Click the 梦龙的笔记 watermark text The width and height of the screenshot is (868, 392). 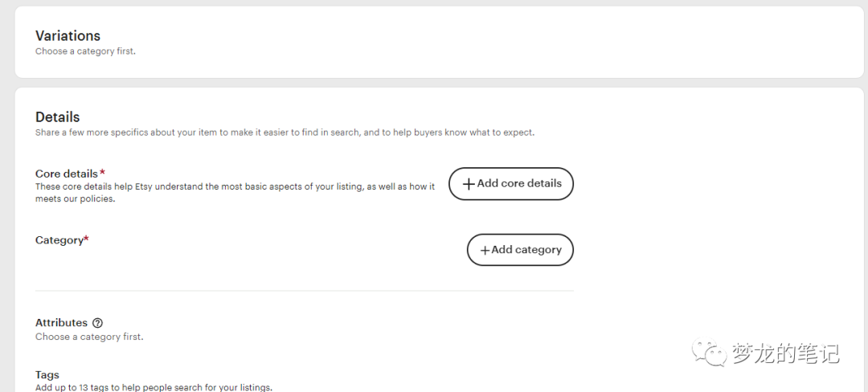[785, 353]
